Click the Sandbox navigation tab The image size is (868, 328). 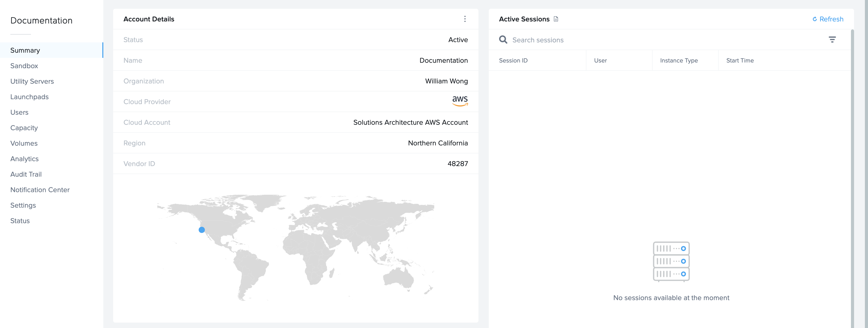tap(24, 66)
